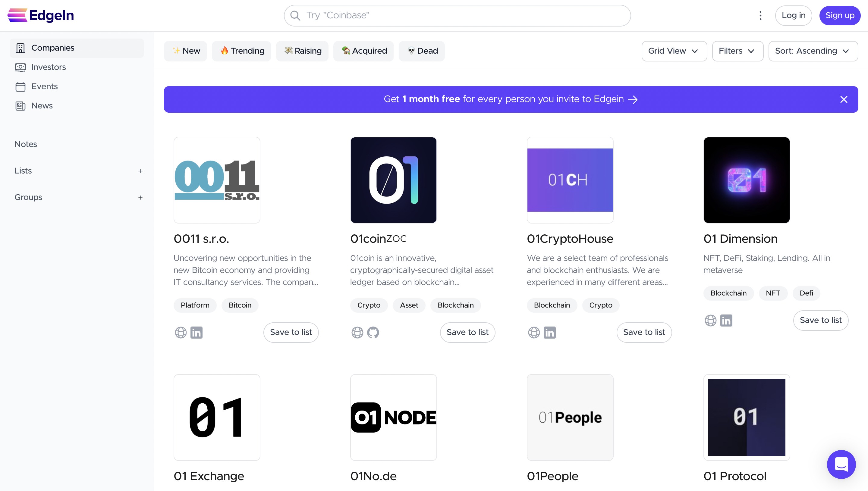Open the Filters dropdown
868x491 pixels.
pyautogui.click(x=737, y=51)
